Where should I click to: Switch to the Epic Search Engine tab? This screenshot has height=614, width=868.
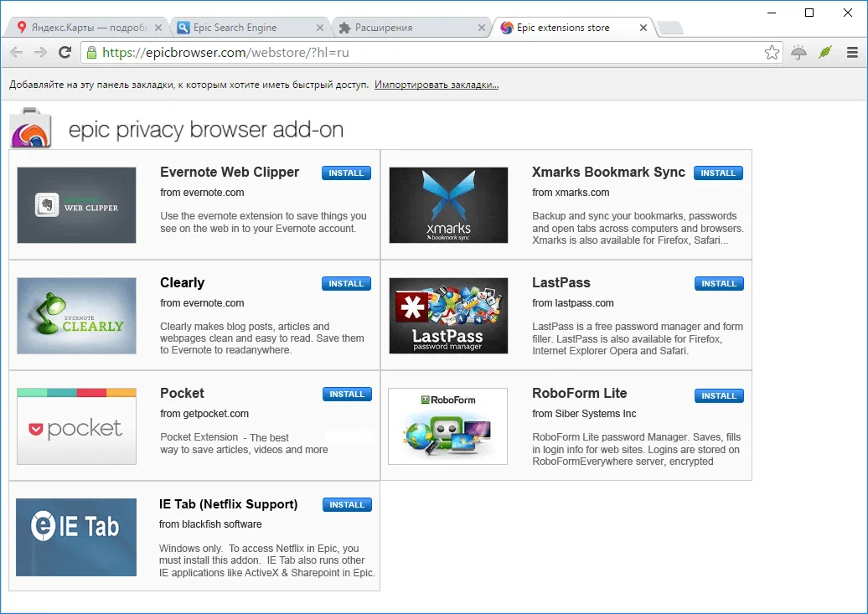click(x=248, y=28)
